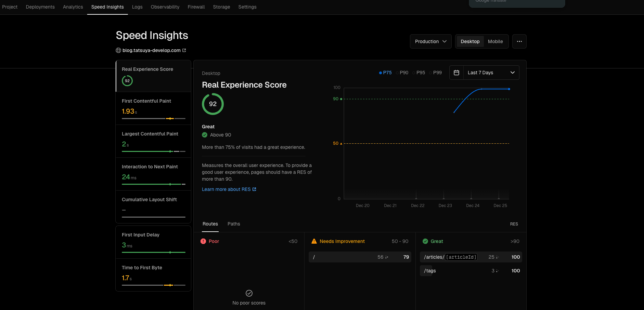This screenshot has height=310, width=644.
Task: Select the Real Experience Score metric card
Action: click(153, 76)
